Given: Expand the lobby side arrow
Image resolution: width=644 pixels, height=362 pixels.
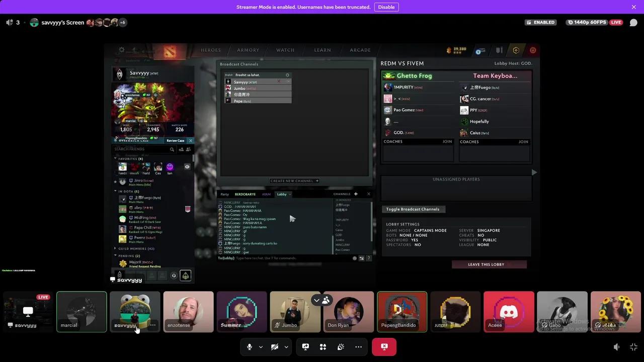Looking at the screenshot, I should tap(534, 172).
